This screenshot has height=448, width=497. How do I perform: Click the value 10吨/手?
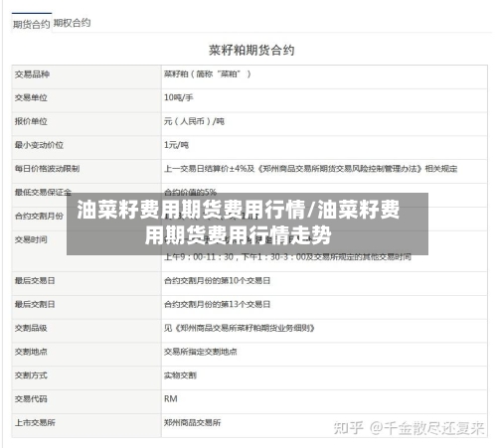pyautogui.click(x=179, y=97)
